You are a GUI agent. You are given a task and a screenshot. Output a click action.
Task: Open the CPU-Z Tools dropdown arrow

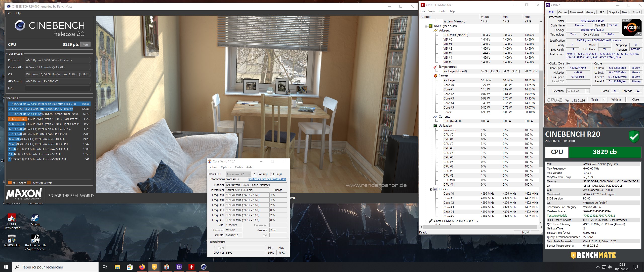tap(603, 99)
